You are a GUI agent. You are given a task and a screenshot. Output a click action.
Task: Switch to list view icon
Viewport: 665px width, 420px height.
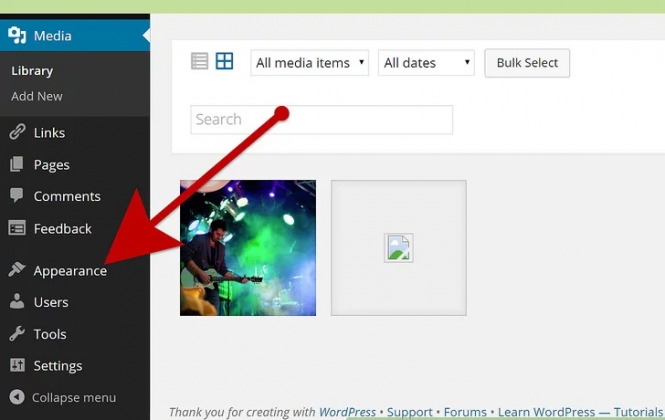[200, 62]
